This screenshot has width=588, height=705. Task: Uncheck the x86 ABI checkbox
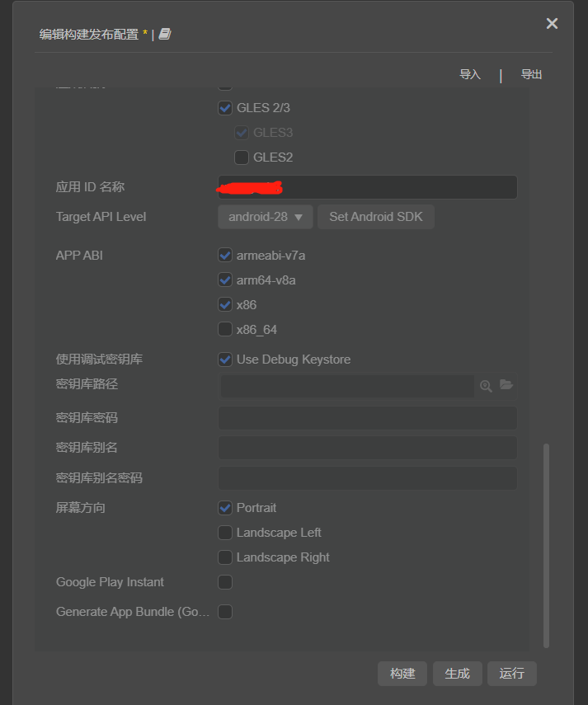point(225,305)
